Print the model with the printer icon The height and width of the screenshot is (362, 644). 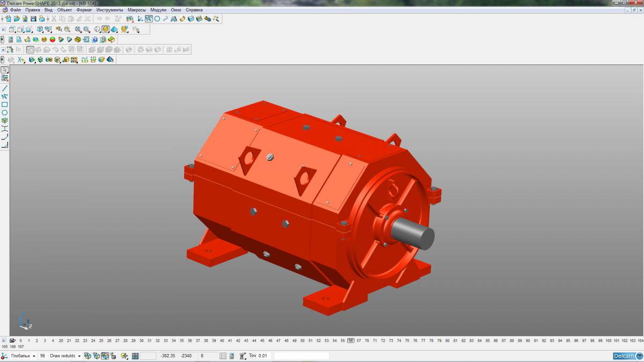pyautogui.click(x=42, y=19)
